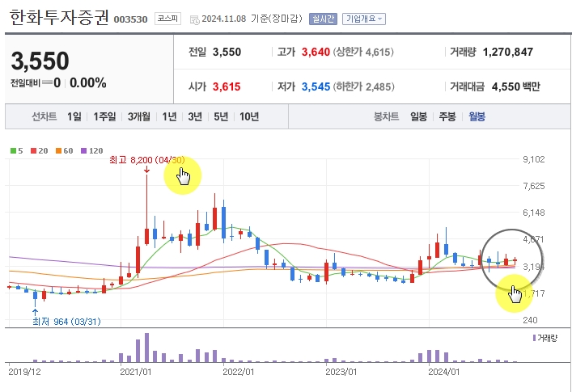Click the stock code 003530
The width and height of the screenshot is (572, 392).
click(130, 19)
